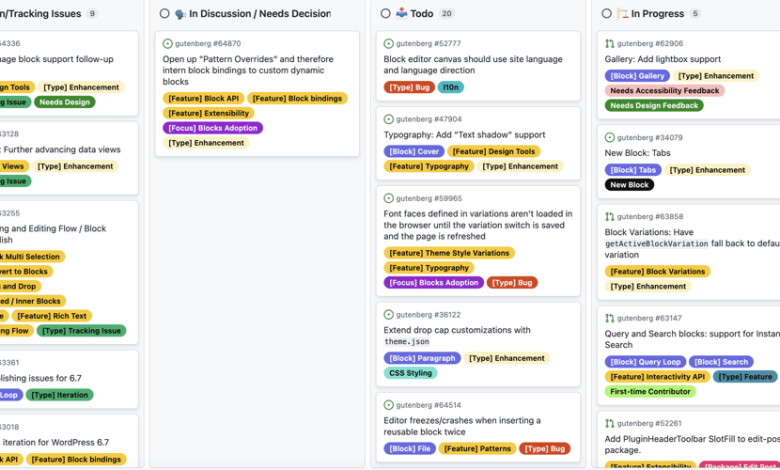Click pull request icon on gutenberg #63147
This screenshot has width=780, height=470.
[609, 318]
